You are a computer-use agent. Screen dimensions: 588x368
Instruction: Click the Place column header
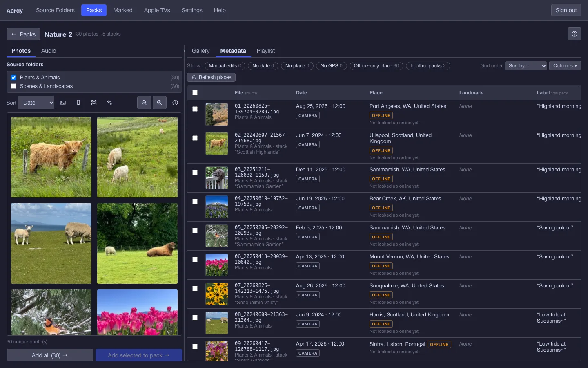pos(376,93)
